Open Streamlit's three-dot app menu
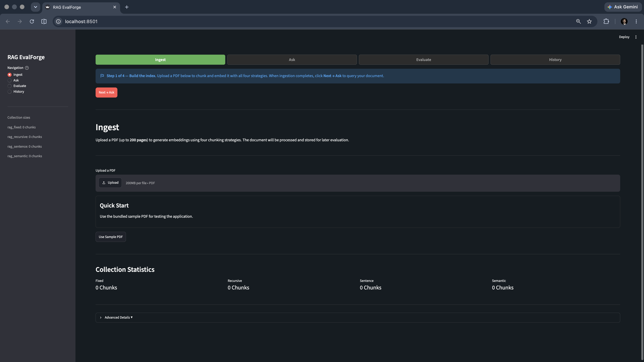The width and height of the screenshot is (644, 362). [x=636, y=37]
